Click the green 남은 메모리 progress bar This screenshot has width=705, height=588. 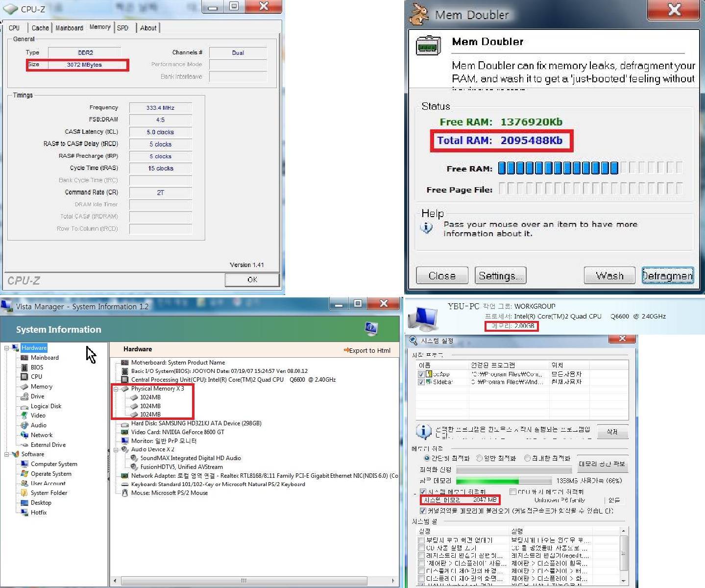[504, 481]
